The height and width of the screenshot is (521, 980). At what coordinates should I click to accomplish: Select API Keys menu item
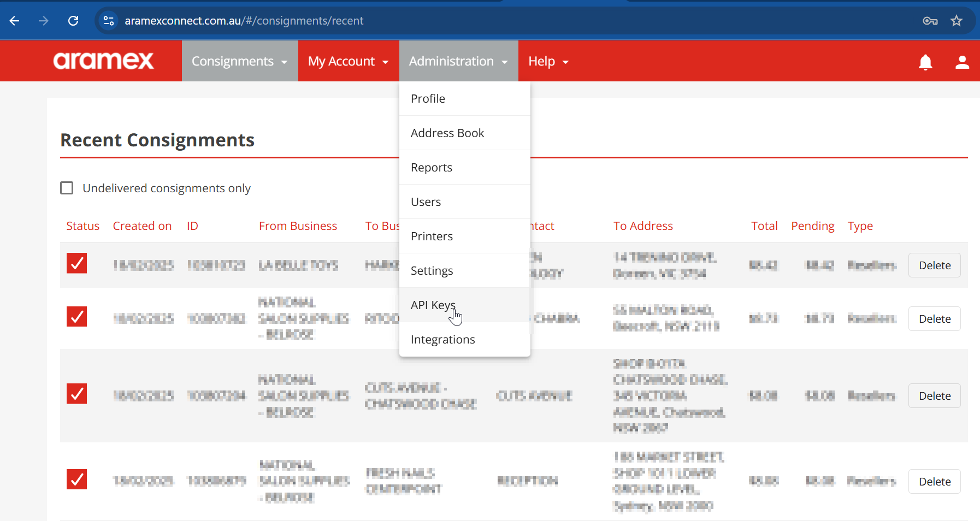[465, 305]
